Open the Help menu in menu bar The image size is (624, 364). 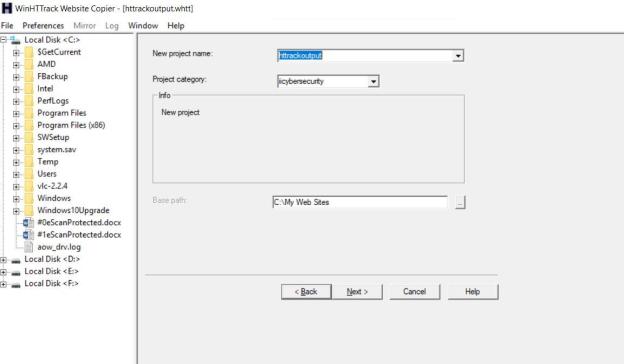click(176, 26)
